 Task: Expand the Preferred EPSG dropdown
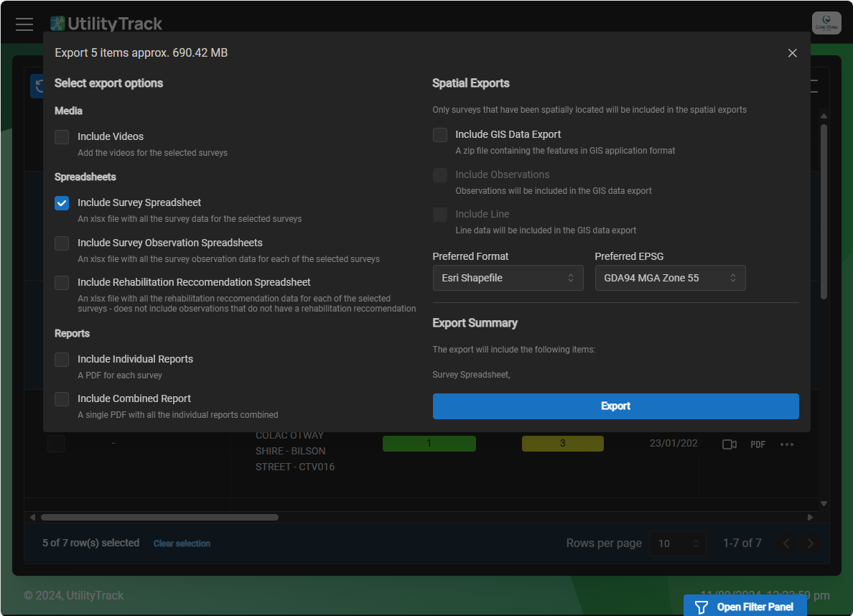click(670, 278)
